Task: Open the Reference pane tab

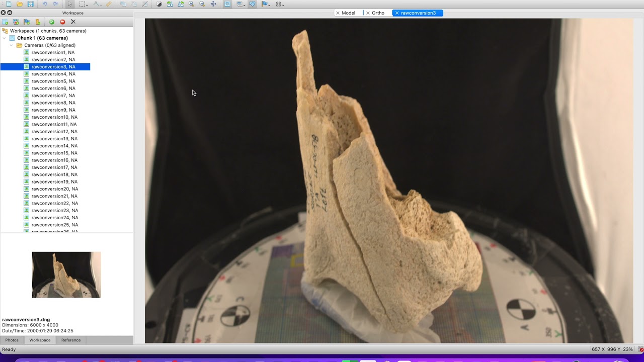Action: coord(71,340)
